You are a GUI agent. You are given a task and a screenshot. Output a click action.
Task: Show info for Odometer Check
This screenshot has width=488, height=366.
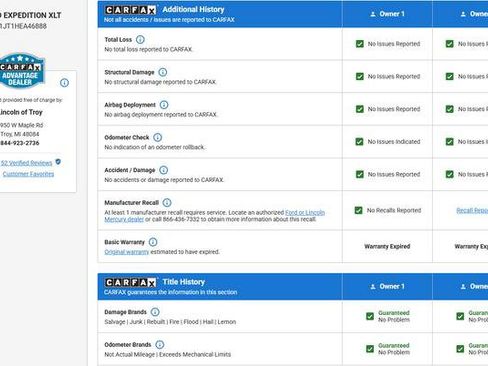pyautogui.click(x=158, y=137)
